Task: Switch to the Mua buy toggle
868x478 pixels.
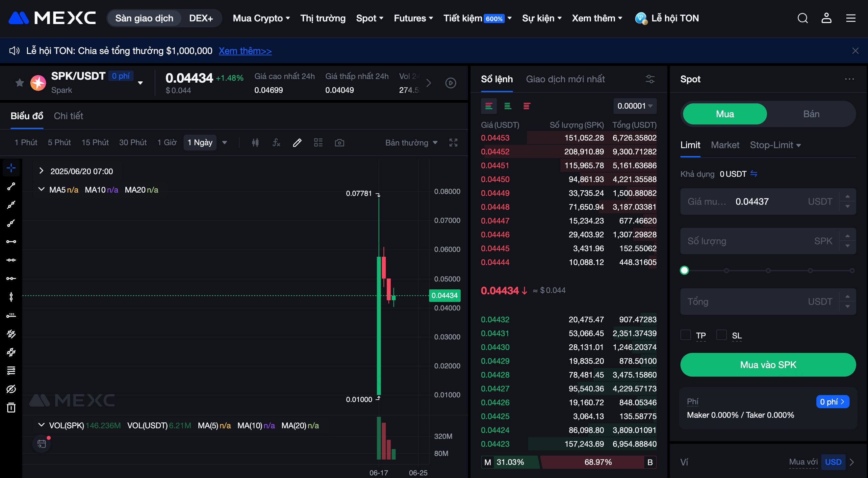Action: pos(725,114)
